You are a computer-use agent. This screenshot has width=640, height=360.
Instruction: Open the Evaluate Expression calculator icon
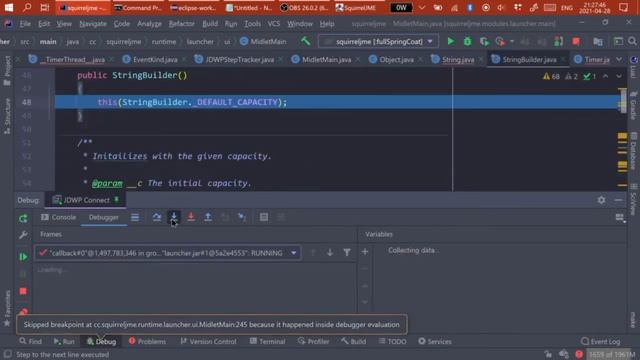pyautogui.click(x=264, y=217)
